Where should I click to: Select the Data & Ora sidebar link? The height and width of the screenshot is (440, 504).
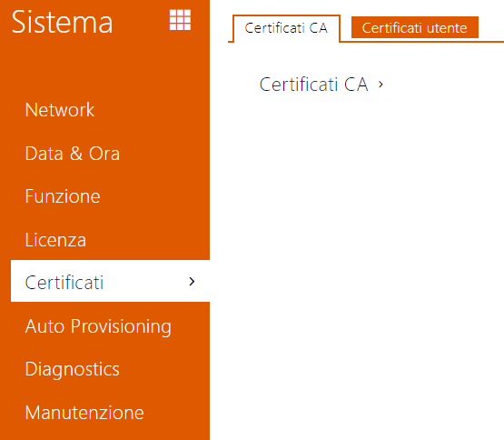[73, 154]
